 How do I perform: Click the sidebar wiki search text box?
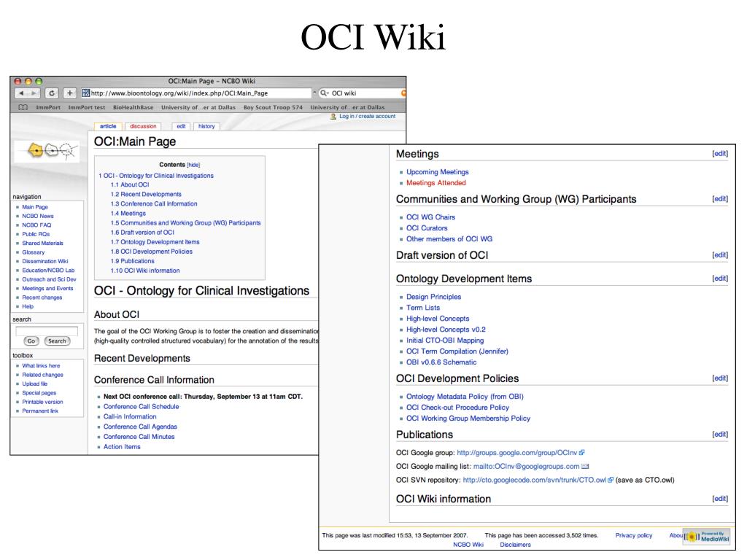47,330
